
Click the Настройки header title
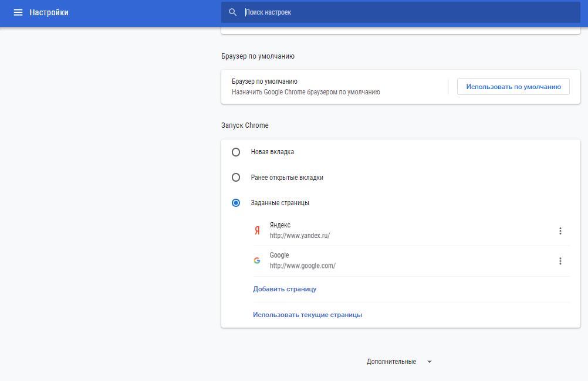click(49, 12)
